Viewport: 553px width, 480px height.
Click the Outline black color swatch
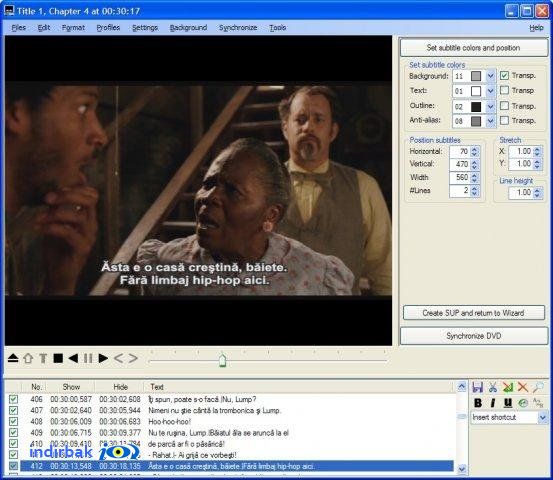[x=476, y=106]
